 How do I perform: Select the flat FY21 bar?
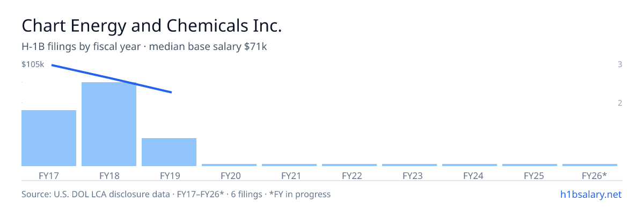click(x=289, y=165)
